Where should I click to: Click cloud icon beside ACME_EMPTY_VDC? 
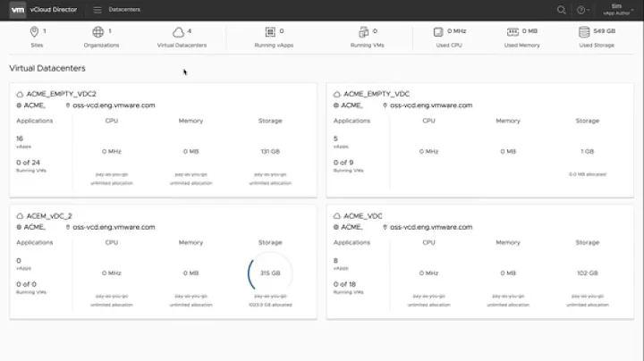point(337,94)
